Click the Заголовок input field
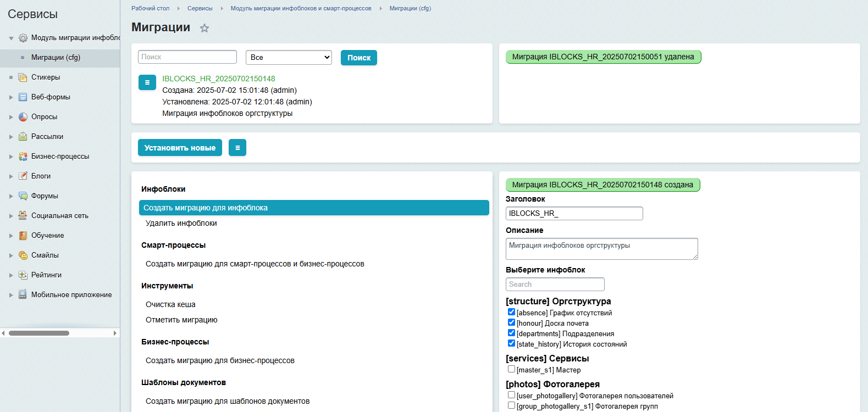Image resolution: width=868 pixels, height=412 pixels. [x=574, y=213]
